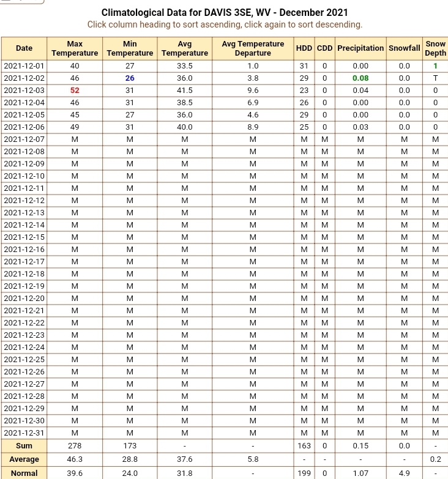Image resolution: width=448 pixels, height=479 pixels.
Task: Click the blue record min temperature 26
Action: tap(130, 78)
